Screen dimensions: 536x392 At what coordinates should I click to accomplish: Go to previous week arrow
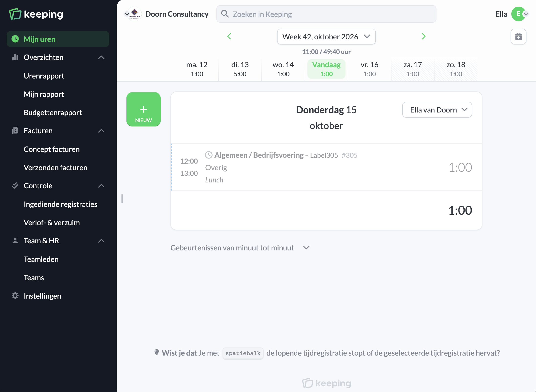[x=229, y=36]
